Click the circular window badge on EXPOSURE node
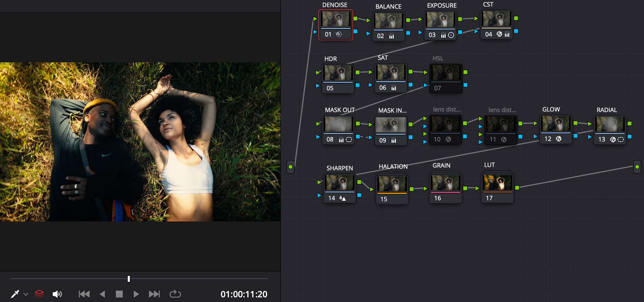Screen dimensions: 644x302 (x=451, y=35)
